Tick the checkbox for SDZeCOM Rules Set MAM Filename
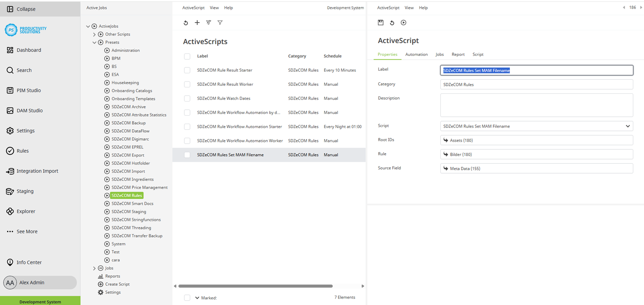 point(187,154)
